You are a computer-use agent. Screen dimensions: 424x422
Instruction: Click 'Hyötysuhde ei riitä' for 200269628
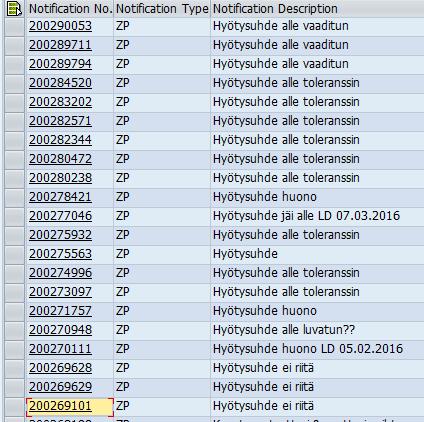point(263,368)
